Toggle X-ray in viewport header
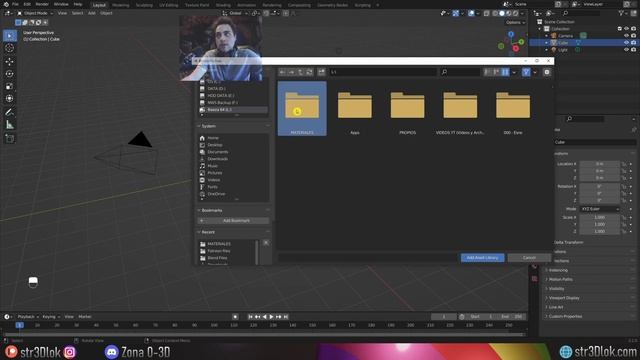This screenshot has width=640, height=360. [x=487, y=13]
